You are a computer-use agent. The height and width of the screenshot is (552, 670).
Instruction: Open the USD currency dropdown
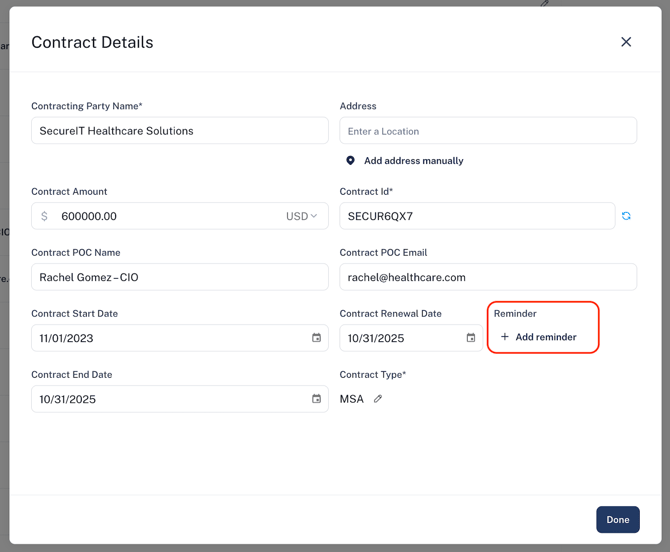[301, 216]
